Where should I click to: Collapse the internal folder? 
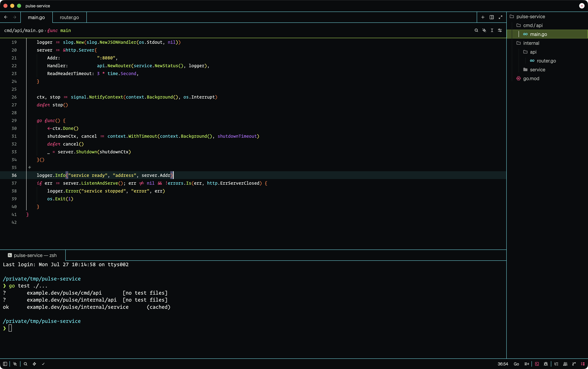point(547,43)
